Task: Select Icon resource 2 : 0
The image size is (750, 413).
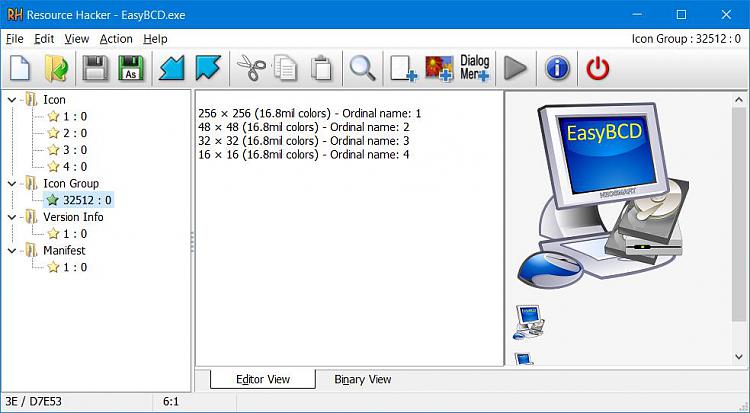Action: (x=67, y=133)
